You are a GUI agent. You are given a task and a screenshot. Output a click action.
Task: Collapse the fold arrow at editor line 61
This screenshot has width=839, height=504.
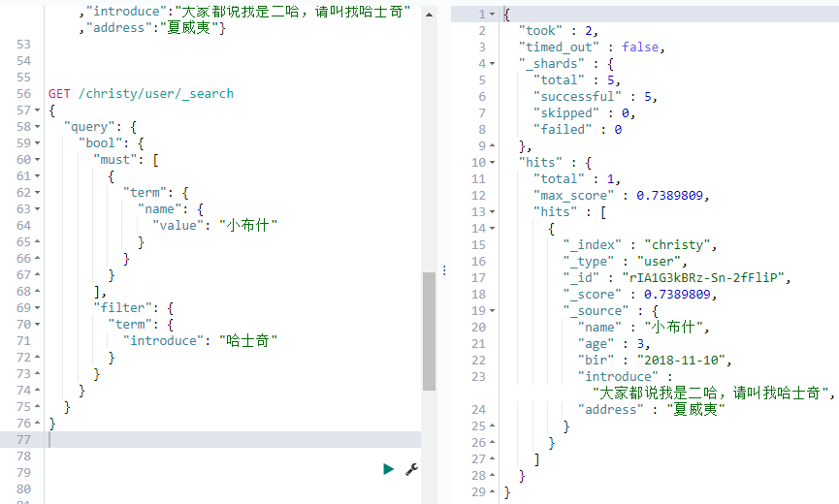[38, 175]
